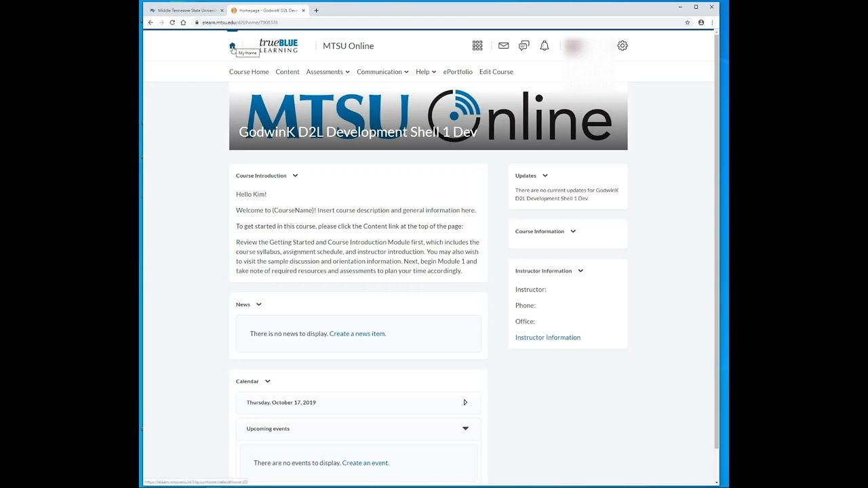The height and width of the screenshot is (488, 868).
Task: Bookmark the page using the star icon
Action: [x=688, y=22]
